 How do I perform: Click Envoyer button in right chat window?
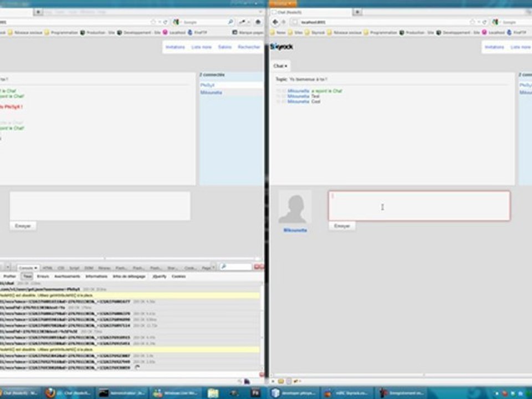click(342, 226)
